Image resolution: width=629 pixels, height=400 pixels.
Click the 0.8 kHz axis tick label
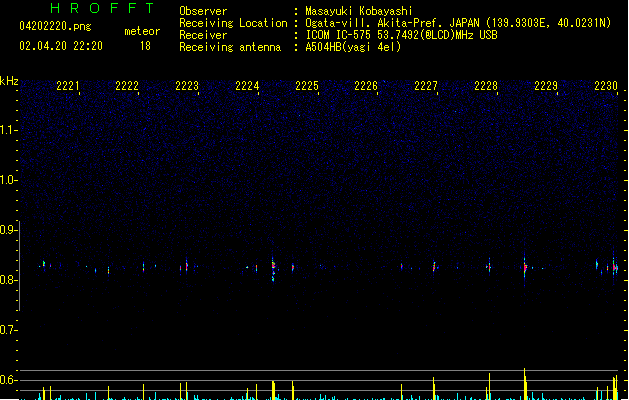point(8,280)
